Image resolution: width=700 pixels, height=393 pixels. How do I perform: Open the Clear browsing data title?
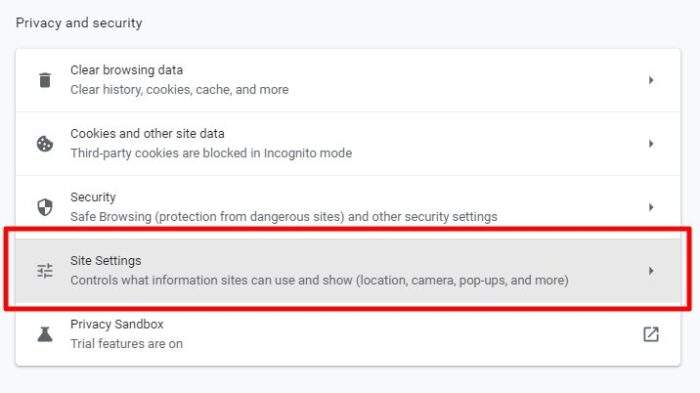pyautogui.click(x=126, y=70)
